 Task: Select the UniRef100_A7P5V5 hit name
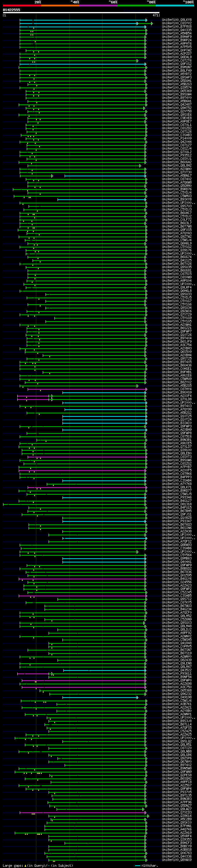(177, 47)
